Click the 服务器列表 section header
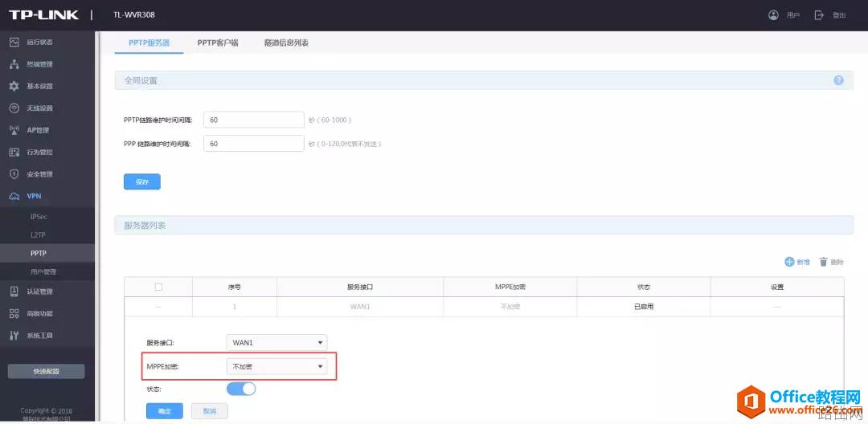 click(x=484, y=226)
